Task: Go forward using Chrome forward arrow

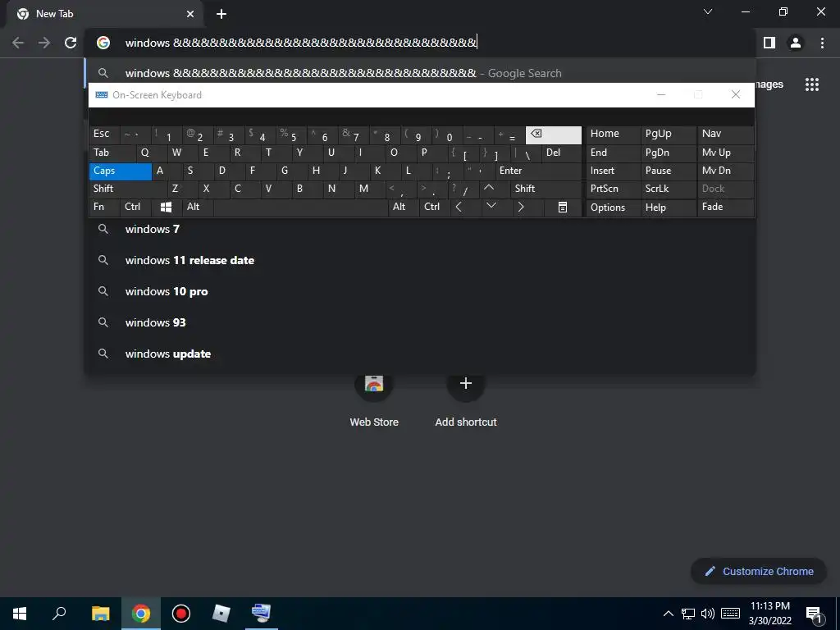Action: click(44, 43)
